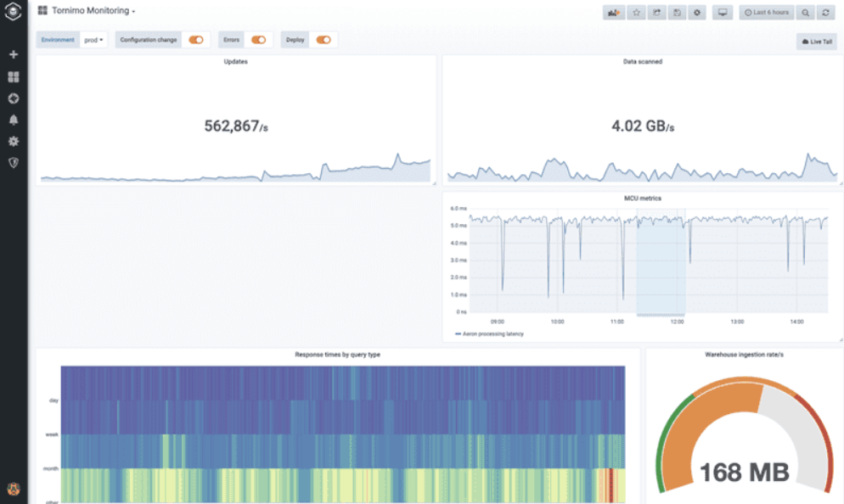Click the Updates panel title

[x=236, y=62]
